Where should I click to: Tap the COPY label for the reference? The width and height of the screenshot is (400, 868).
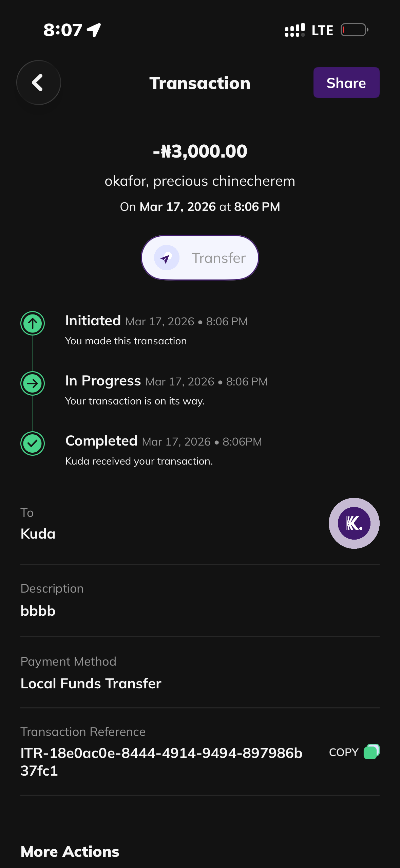coord(344,752)
